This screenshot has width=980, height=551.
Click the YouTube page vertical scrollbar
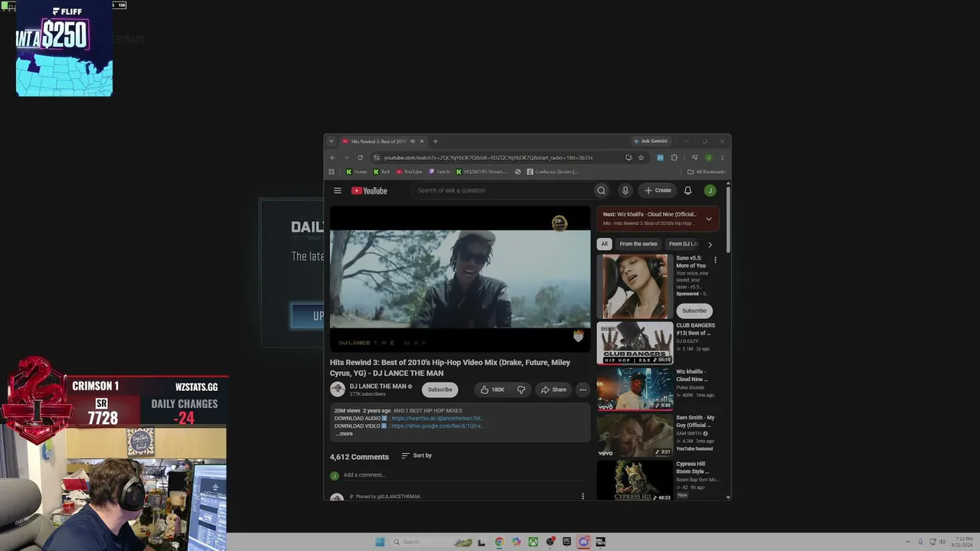pos(728,218)
